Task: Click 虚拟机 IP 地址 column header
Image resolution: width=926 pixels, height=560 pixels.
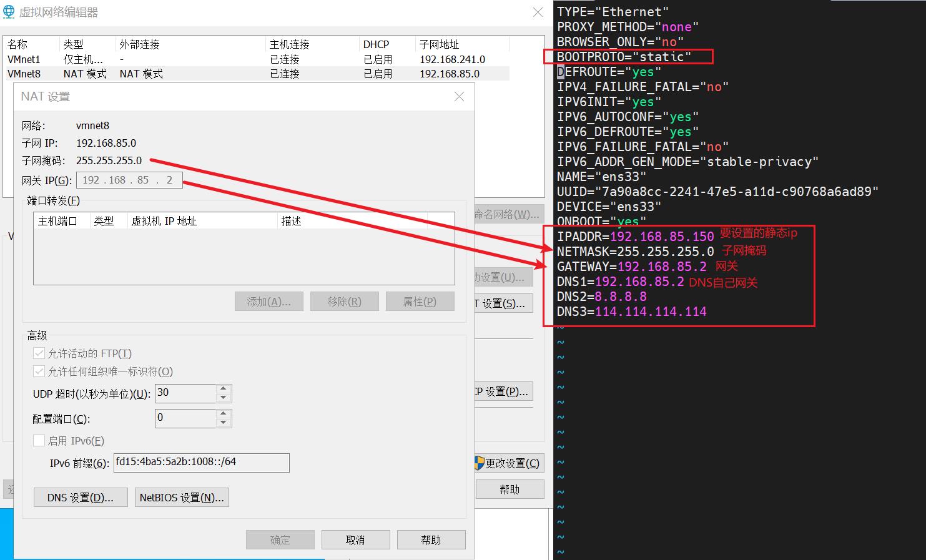Action: click(202, 221)
